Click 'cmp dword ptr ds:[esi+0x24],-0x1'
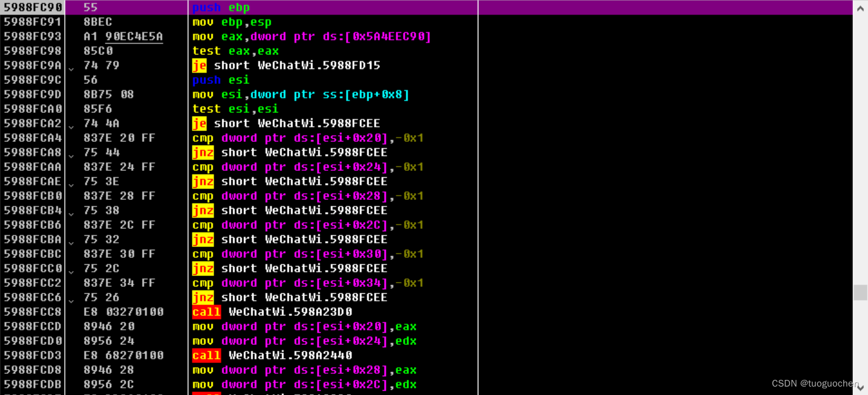This screenshot has height=395, width=868. click(x=308, y=167)
